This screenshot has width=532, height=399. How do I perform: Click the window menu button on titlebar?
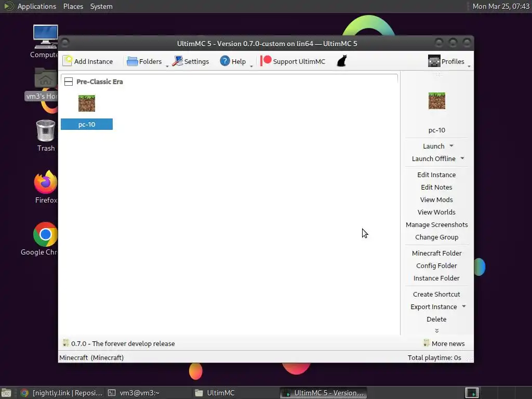pyautogui.click(x=65, y=43)
